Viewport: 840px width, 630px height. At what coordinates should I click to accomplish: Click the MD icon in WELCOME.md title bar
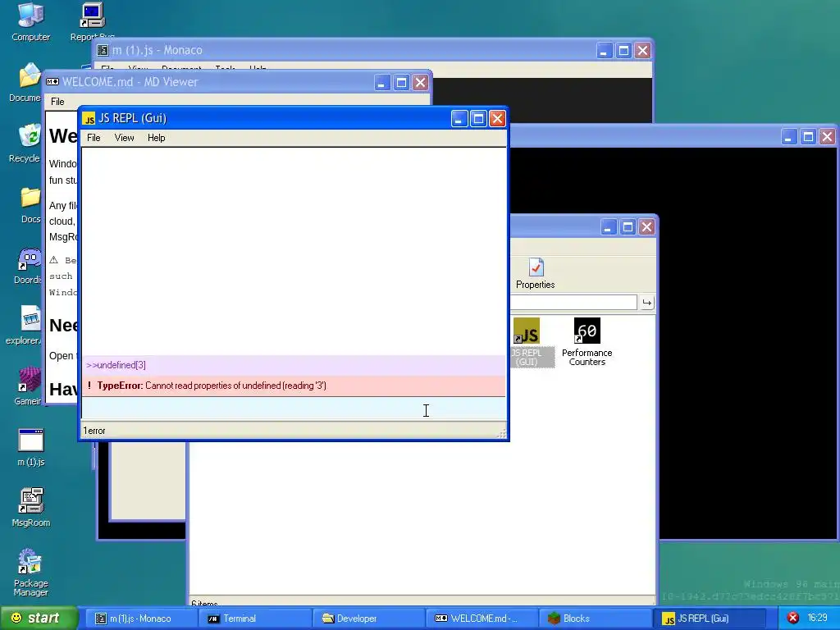[52, 82]
